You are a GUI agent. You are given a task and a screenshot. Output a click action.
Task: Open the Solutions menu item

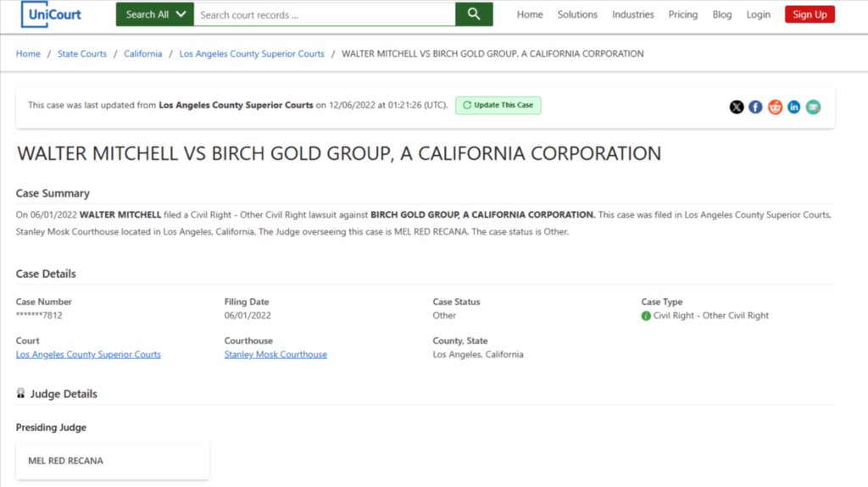click(x=577, y=14)
